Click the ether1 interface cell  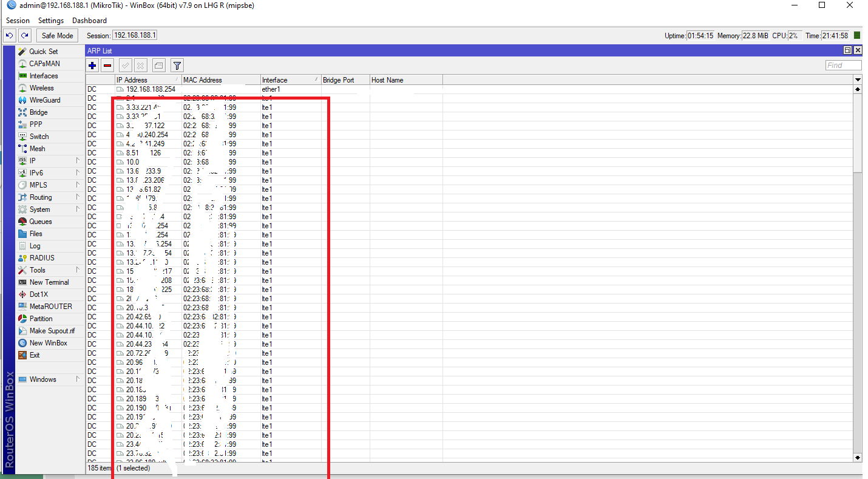[271, 89]
